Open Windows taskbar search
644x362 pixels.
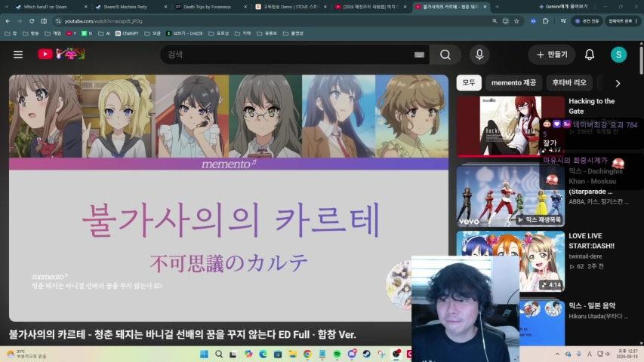[x=219, y=354]
